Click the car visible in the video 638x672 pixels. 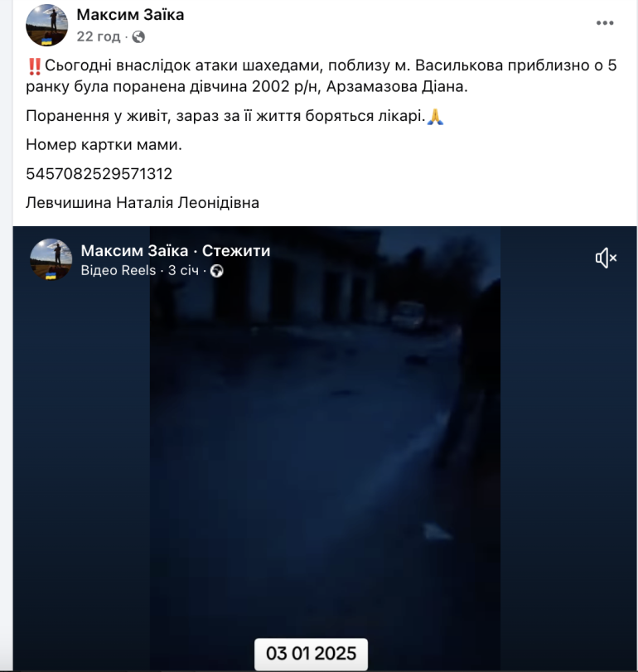click(408, 317)
